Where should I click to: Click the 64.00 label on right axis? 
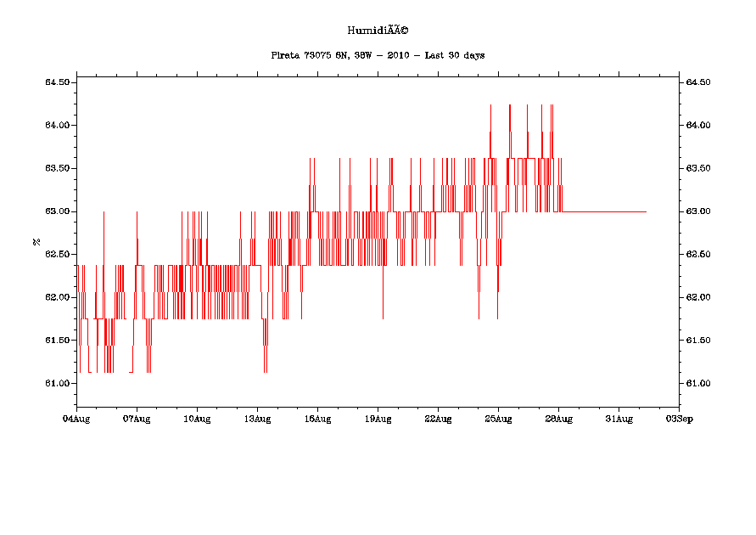tap(697, 126)
